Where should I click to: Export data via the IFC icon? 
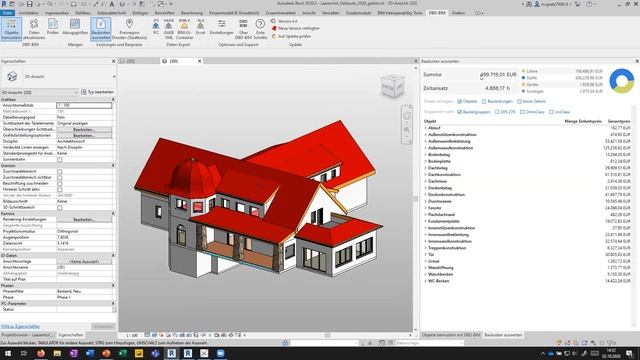pos(156,25)
